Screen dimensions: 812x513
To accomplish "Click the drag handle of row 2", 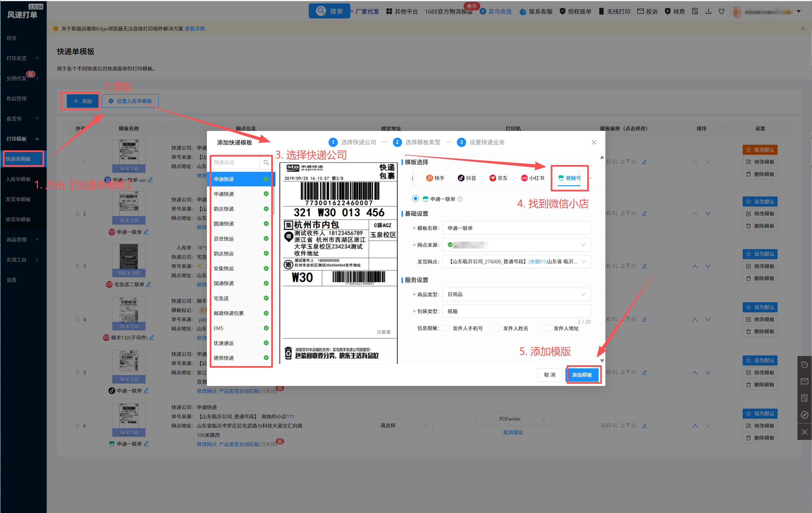I will tap(77, 214).
